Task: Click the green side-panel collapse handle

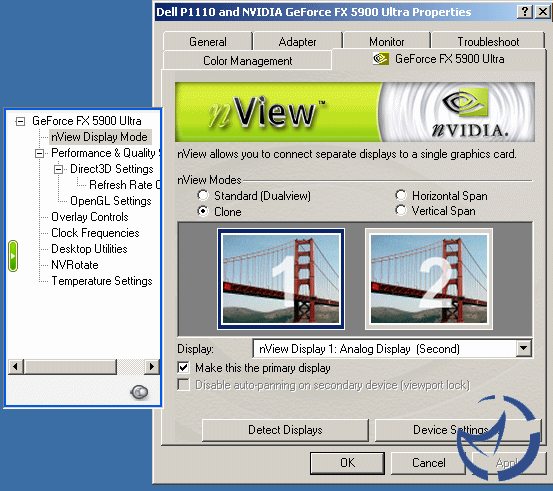Action: [x=13, y=256]
